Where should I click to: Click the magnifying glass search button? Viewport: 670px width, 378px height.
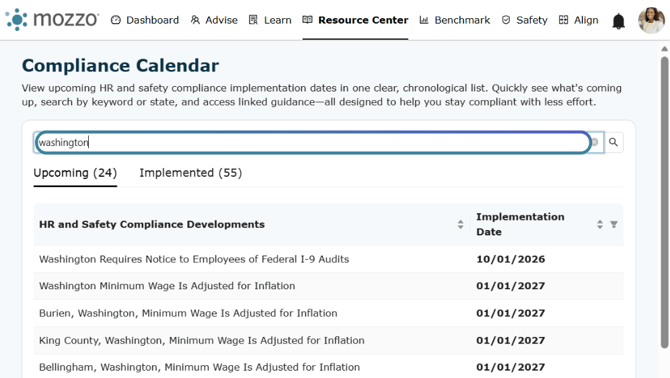pyautogui.click(x=614, y=142)
